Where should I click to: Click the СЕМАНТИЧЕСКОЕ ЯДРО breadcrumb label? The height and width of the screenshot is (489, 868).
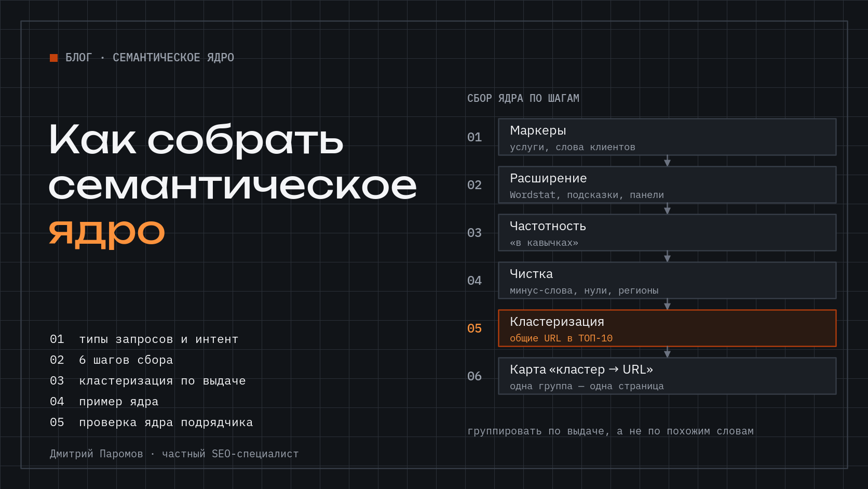click(173, 58)
